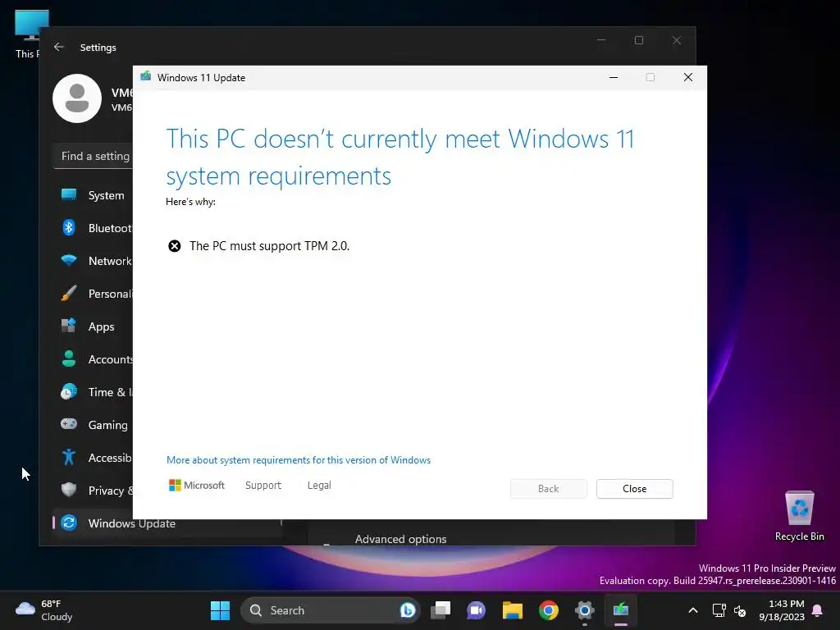Click the muted volume icon in system tray
This screenshot has height=630, width=840.
tap(740, 610)
